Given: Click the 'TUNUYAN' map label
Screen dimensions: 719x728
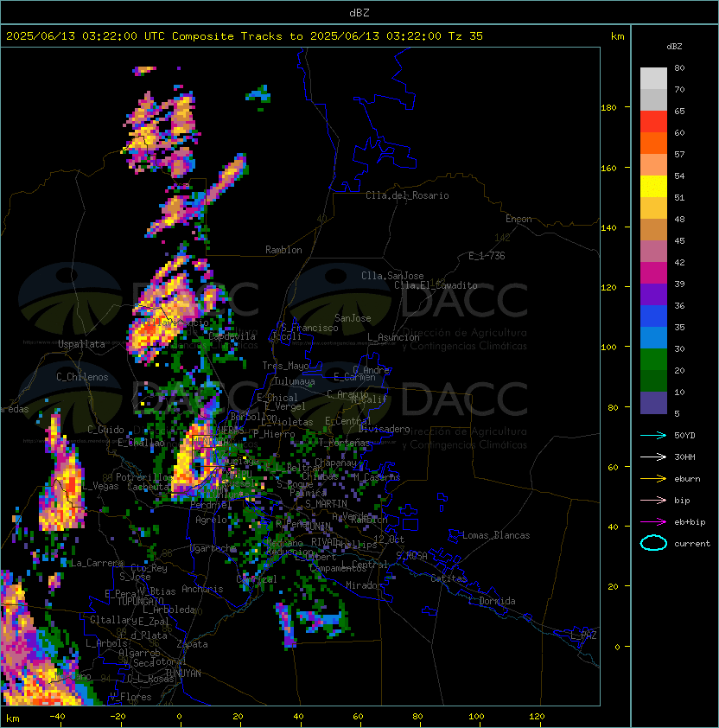Looking at the screenshot, I should pyautogui.click(x=183, y=674).
